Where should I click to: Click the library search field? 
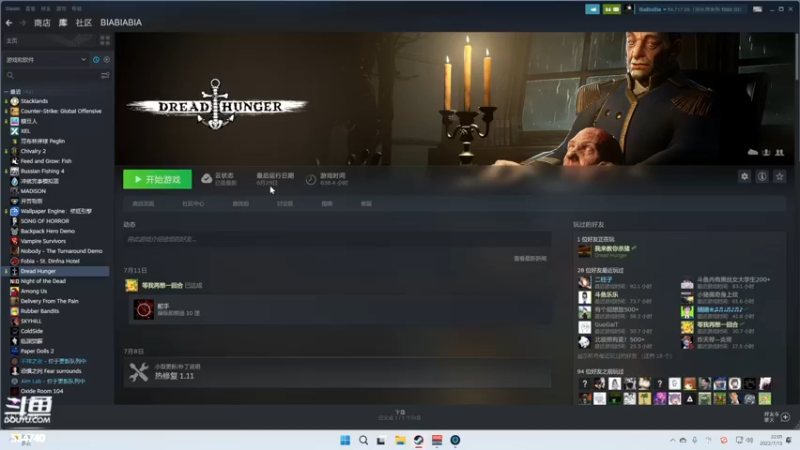coord(51,76)
